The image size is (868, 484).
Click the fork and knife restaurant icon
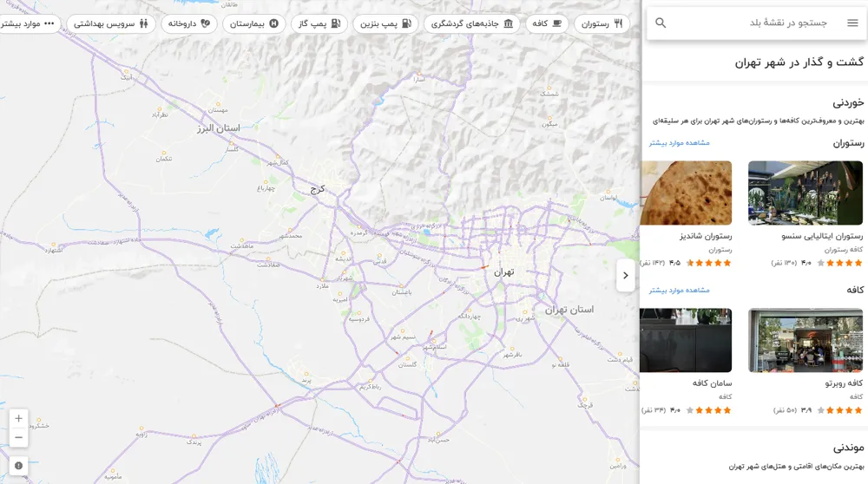click(618, 23)
